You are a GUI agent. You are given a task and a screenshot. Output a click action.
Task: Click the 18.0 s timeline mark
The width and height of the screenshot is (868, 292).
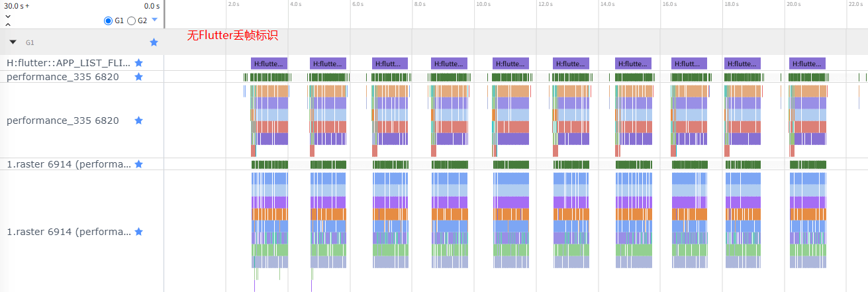[x=731, y=4]
